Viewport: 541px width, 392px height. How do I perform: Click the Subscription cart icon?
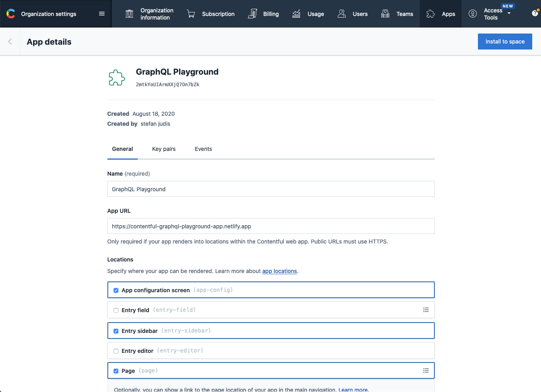tap(191, 14)
